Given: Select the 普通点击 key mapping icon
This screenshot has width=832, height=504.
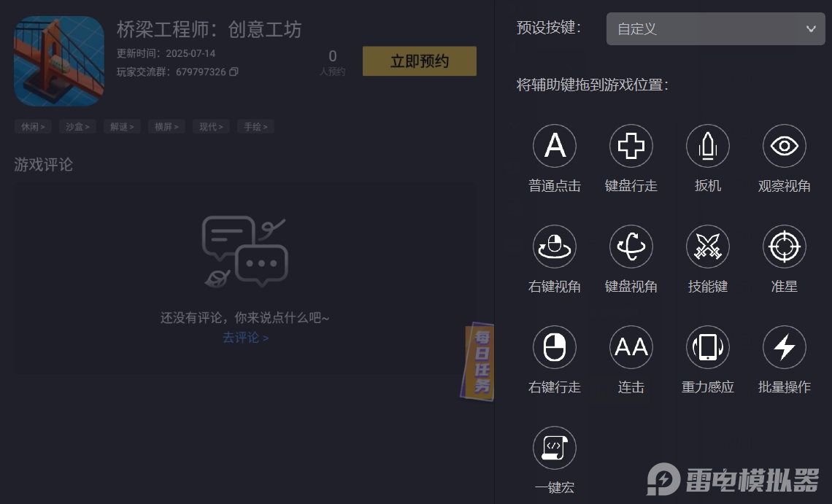Looking at the screenshot, I should [x=555, y=145].
